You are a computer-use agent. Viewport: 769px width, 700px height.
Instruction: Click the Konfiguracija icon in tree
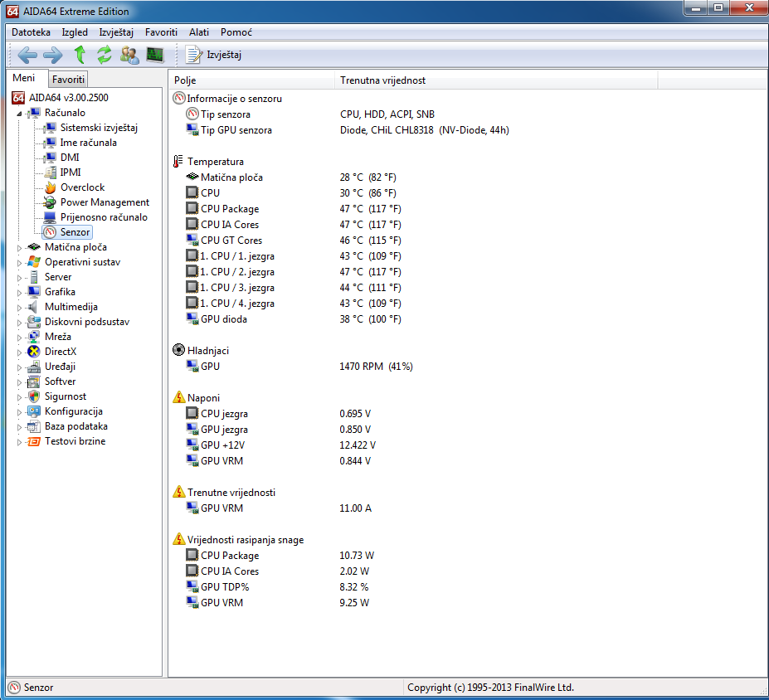[x=34, y=411]
